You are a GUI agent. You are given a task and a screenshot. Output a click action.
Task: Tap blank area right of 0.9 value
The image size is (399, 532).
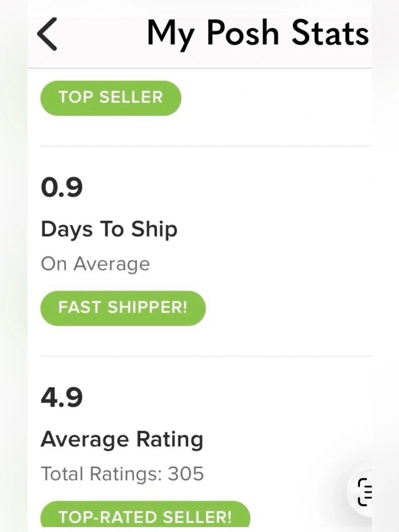point(227,187)
